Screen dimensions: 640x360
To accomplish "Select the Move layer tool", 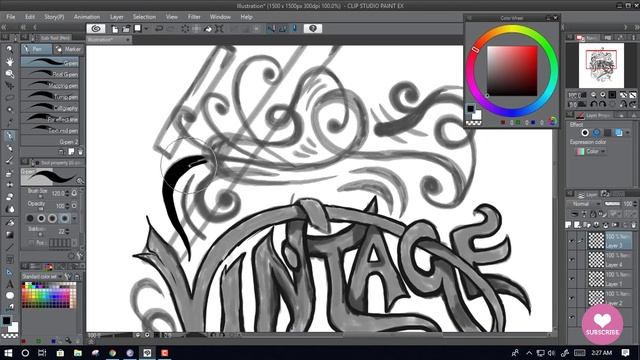I will click(9, 86).
